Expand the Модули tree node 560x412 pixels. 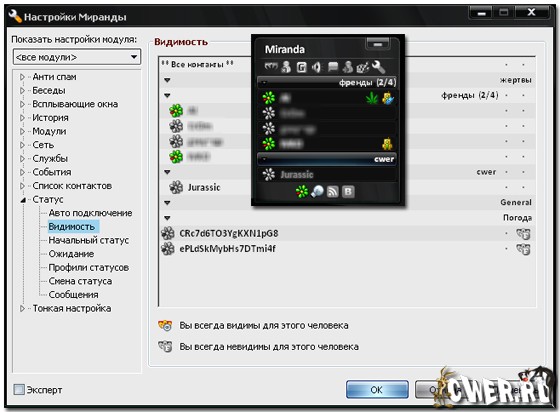click(22, 131)
